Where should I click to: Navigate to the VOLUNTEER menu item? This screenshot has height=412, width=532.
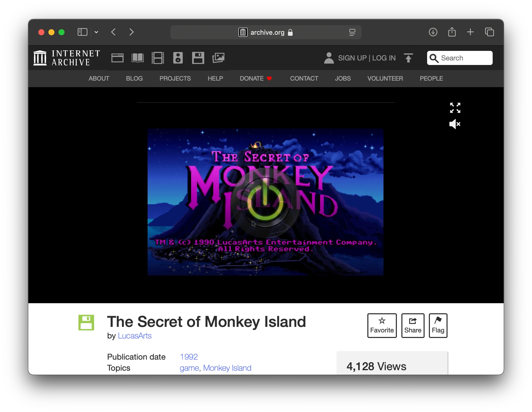coord(385,78)
